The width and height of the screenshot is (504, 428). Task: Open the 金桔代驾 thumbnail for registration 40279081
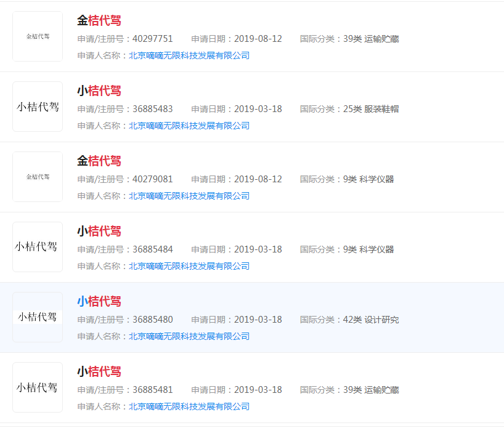coord(38,177)
